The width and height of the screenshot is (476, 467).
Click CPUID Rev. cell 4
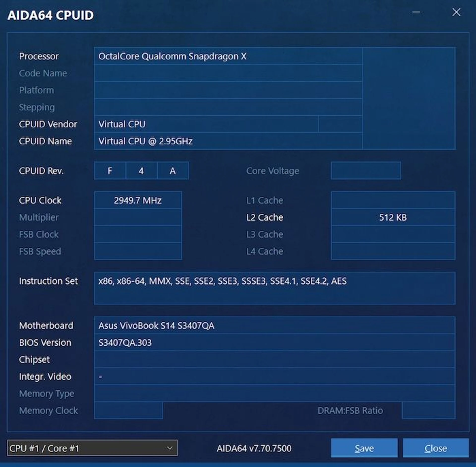pyautogui.click(x=141, y=171)
